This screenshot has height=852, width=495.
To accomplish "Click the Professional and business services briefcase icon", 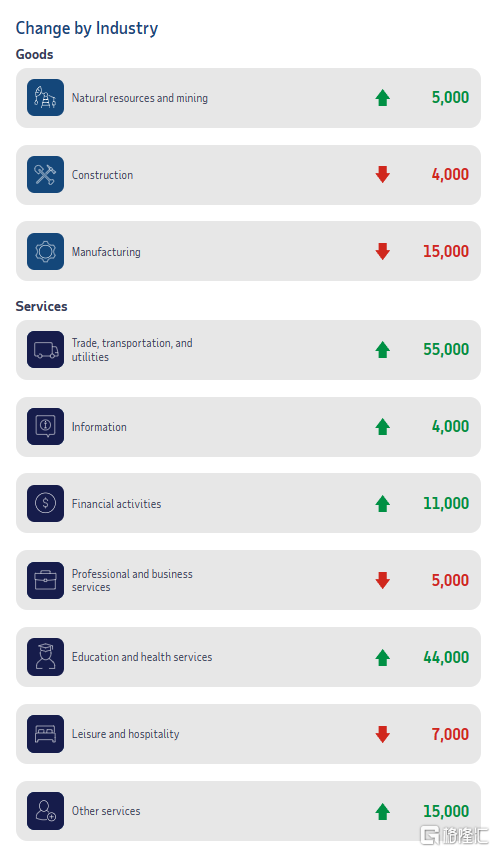I will tap(46, 580).
